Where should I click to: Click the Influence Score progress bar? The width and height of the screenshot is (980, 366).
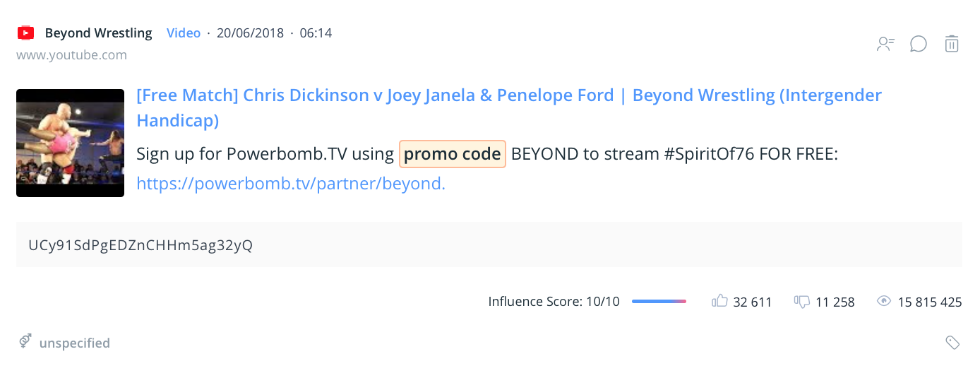click(659, 302)
